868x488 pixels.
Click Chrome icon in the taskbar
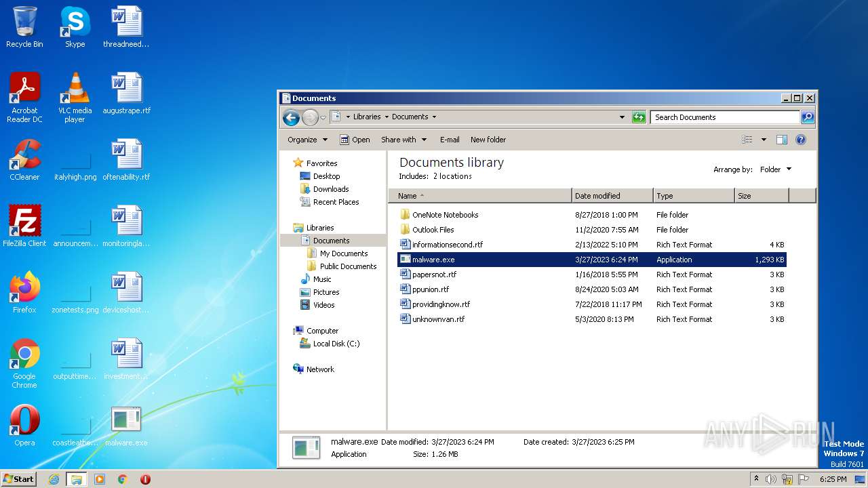tap(123, 479)
